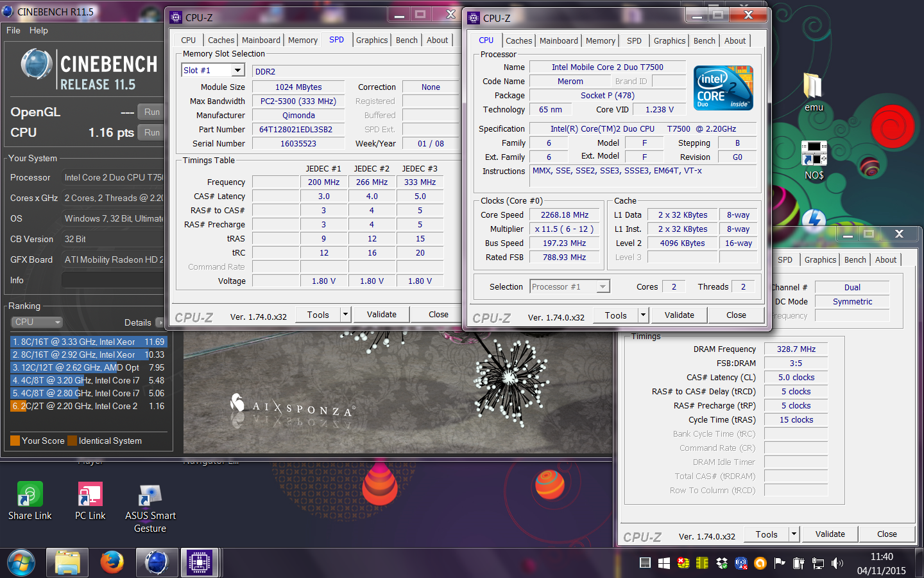Click the Cinebench sphere logo
This screenshot has height=578, width=924.
click(37, 65)
